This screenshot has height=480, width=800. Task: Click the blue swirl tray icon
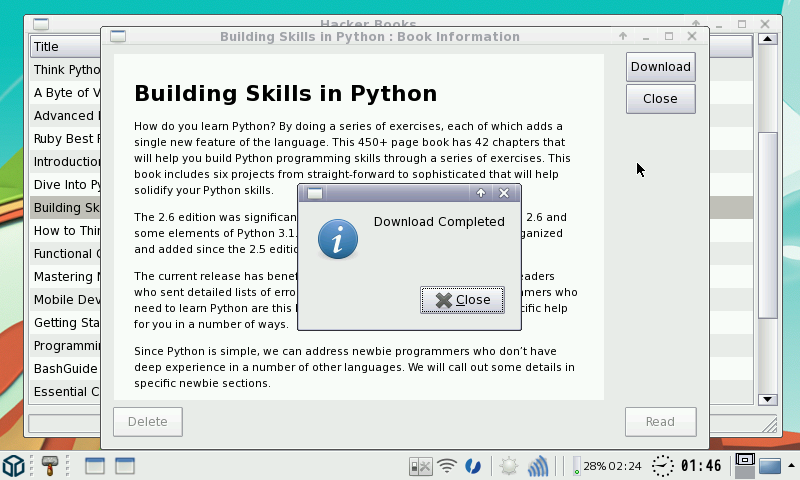(473, 466)
